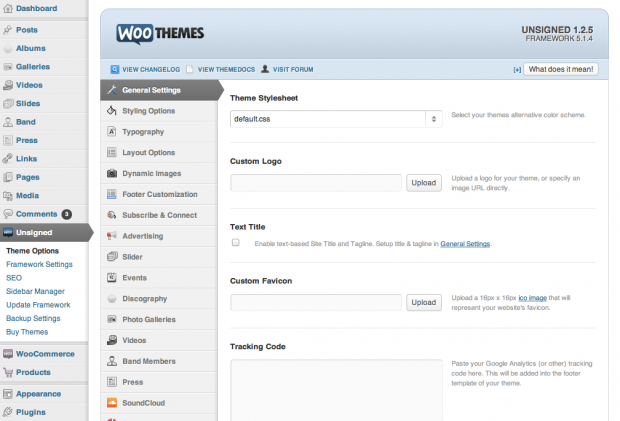Enable the Text Title checkbox
620x421 pixels.
(236, 242)
